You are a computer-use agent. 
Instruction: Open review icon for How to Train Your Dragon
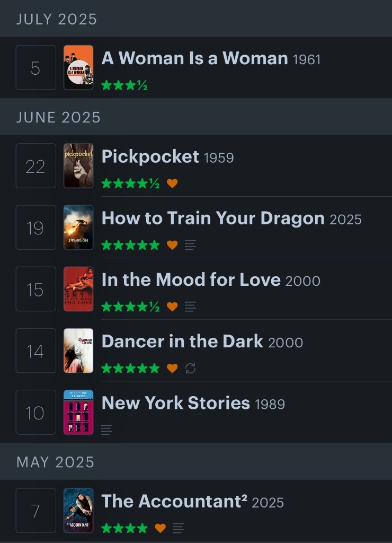pyautogui.click(x=190, y=245)
